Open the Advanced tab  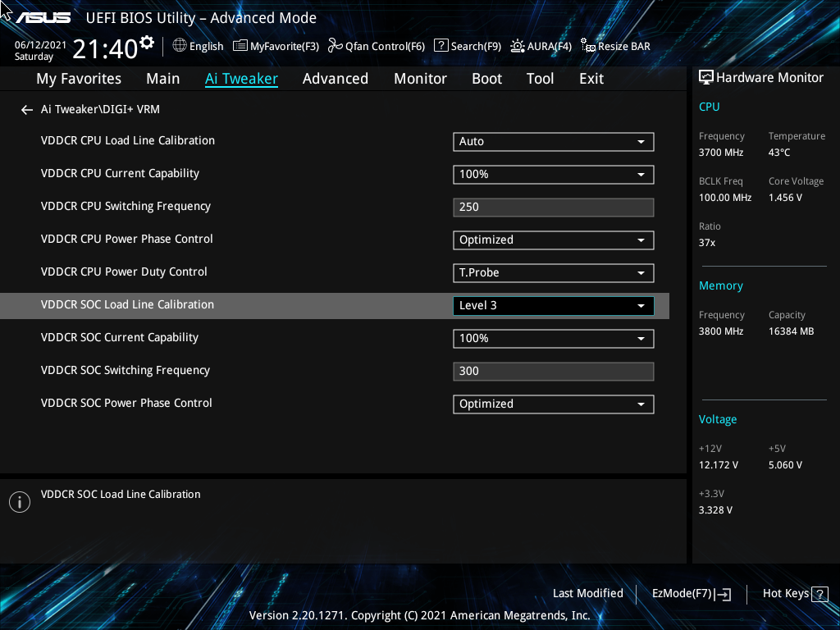[336, 79]
